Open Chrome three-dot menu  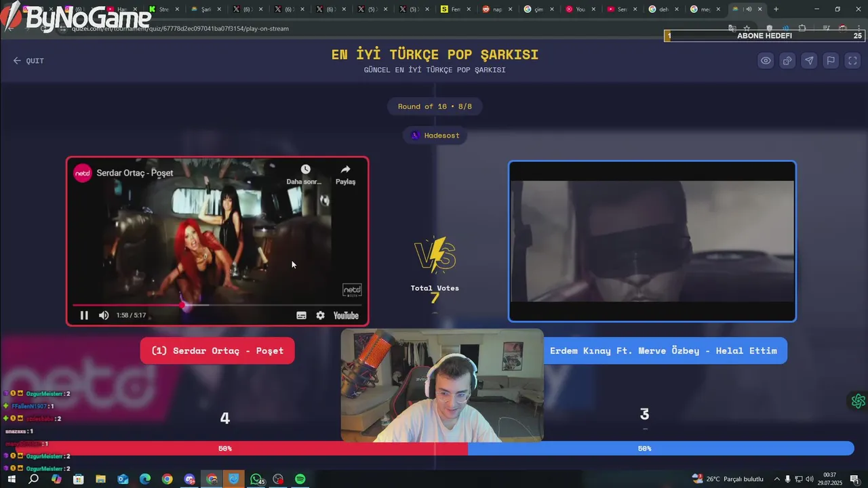[859, 28]
